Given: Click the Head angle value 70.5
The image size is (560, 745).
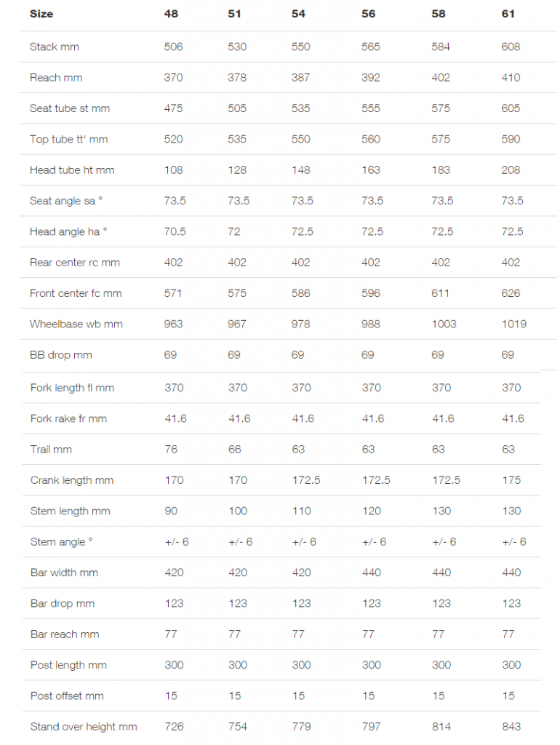Looking at the screenshot, I should (x=175, y=231).
